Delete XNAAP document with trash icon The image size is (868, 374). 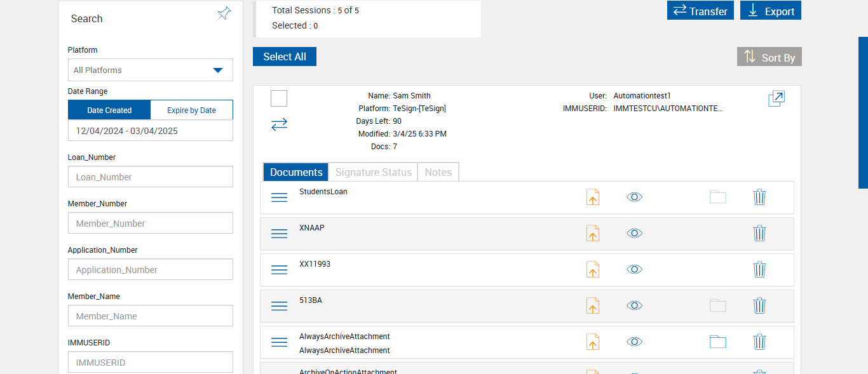pos(759,233)
